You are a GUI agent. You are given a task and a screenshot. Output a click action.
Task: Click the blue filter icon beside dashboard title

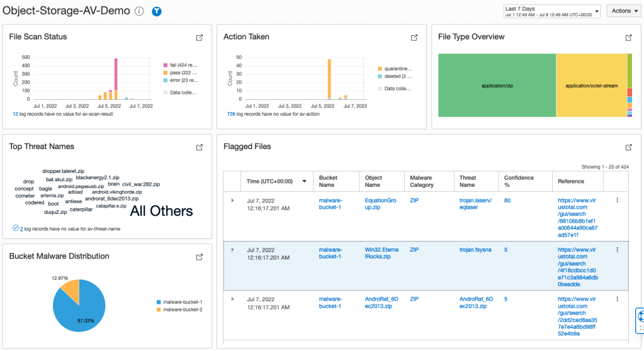[x=157, y=11]
